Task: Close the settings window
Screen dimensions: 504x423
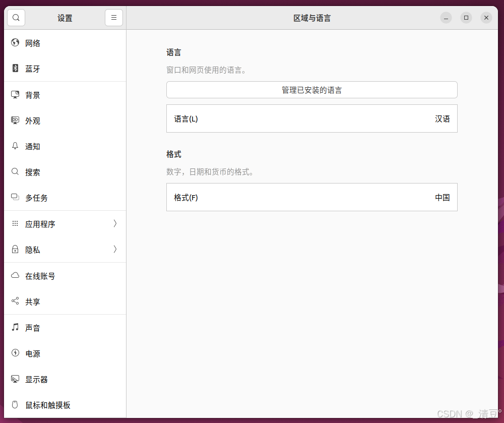Action: [486, 18]
